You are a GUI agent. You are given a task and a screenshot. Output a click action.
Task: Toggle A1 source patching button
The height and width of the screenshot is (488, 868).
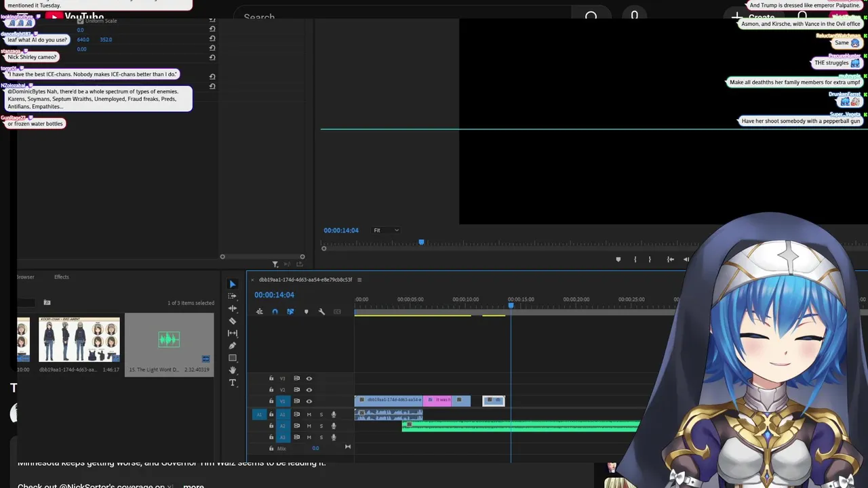[259, 414]
